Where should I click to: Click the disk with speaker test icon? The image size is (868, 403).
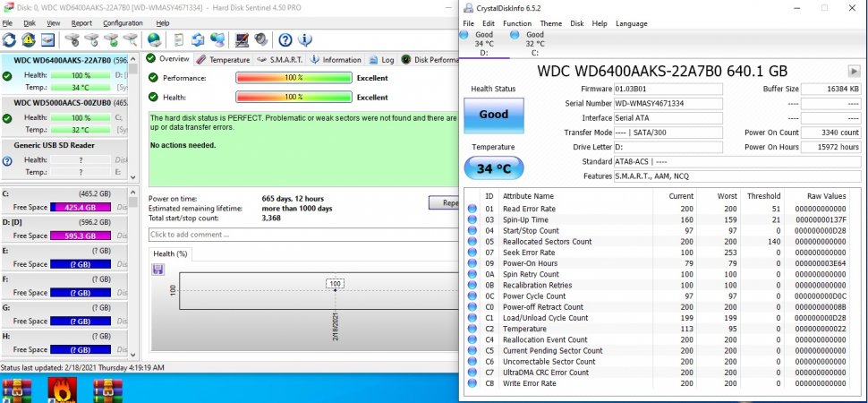(72, 40)
